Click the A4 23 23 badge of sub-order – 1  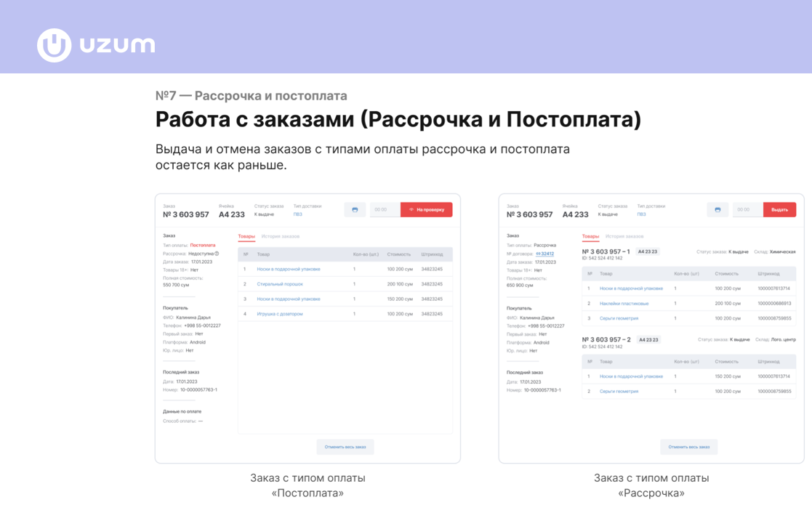point(647,251)
